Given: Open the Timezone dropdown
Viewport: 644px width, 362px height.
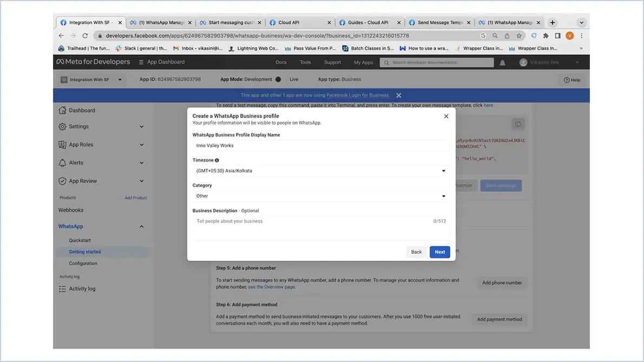Looking at the screenshot, I should pyautogui.click(x=321, y=171).
